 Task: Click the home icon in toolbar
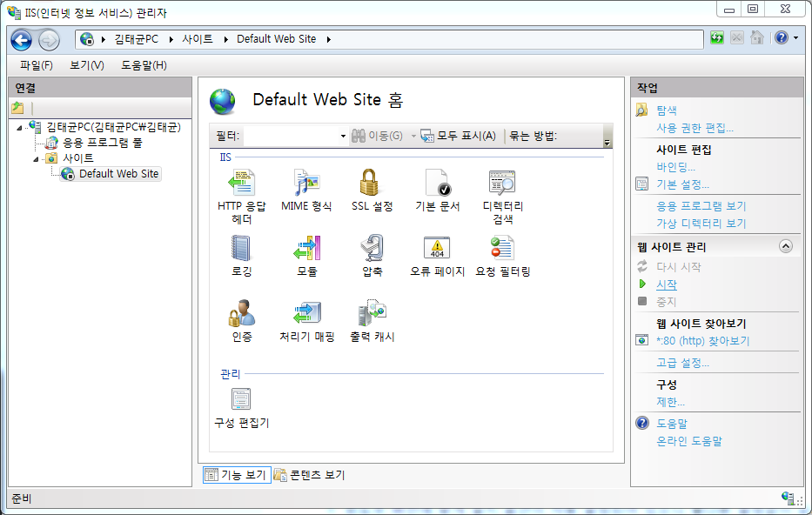click(756, 37)
